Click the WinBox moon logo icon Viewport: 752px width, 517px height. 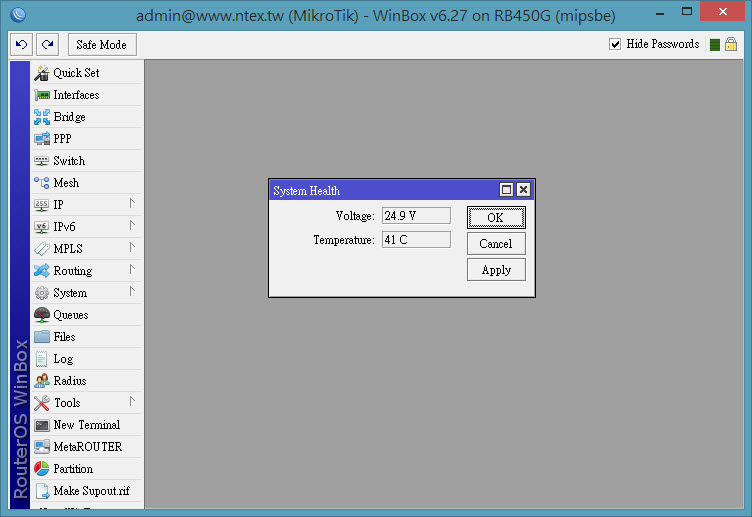(x=18, y=14)
